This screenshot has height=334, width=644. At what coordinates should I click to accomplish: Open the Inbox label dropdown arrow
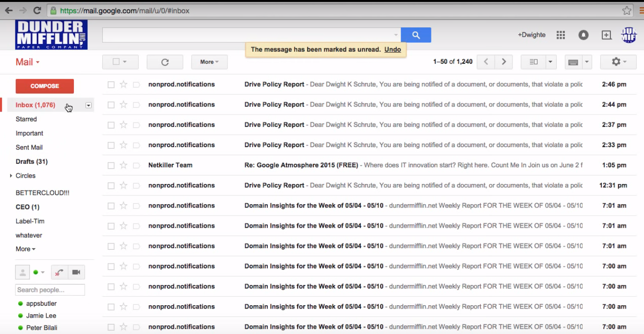point(88,105)
